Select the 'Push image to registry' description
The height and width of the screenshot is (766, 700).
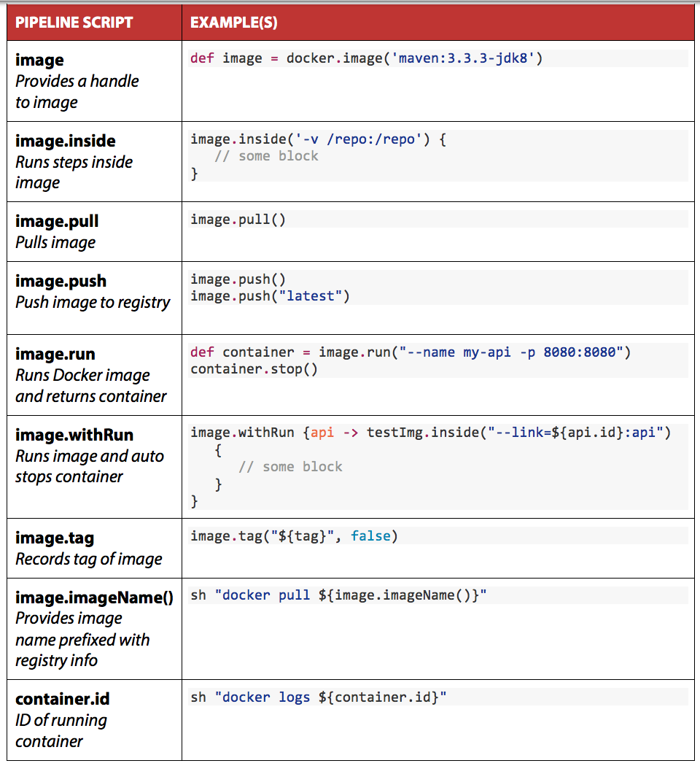pos(93,303)
